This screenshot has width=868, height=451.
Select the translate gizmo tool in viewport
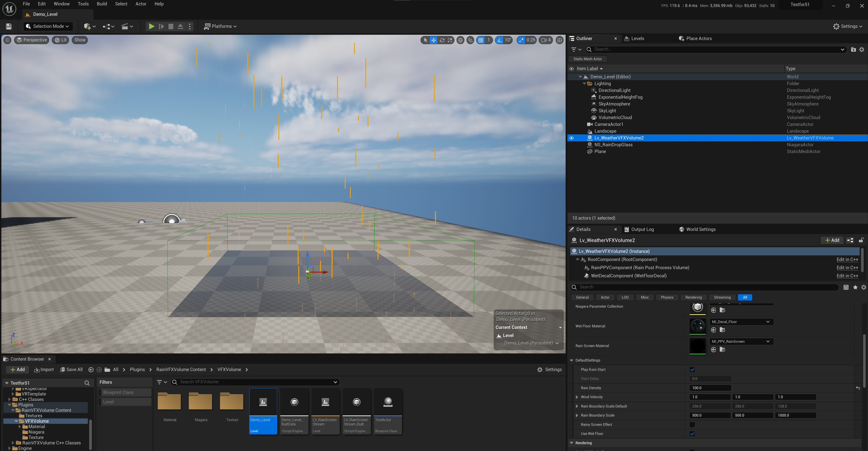tap(433, 40)
